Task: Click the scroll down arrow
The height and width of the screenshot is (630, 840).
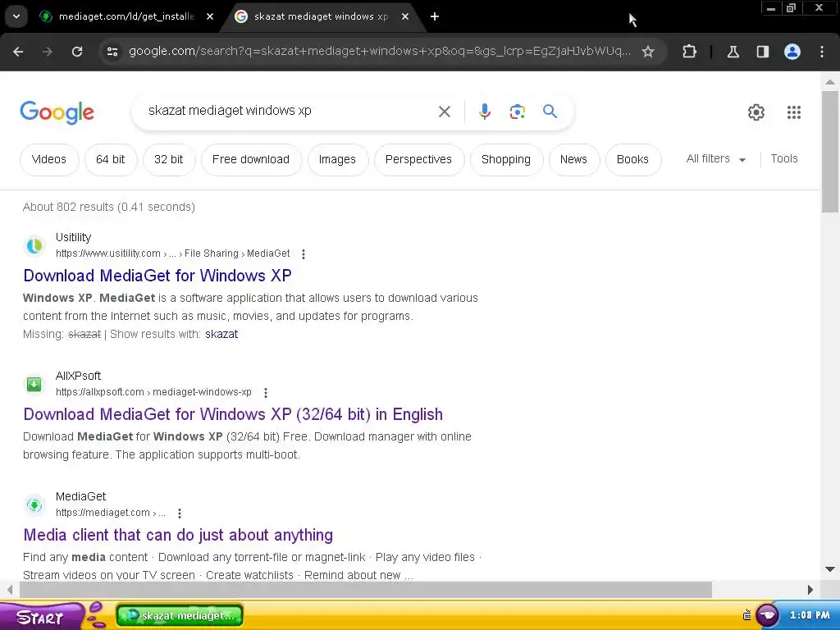Action: coord(830,569)
